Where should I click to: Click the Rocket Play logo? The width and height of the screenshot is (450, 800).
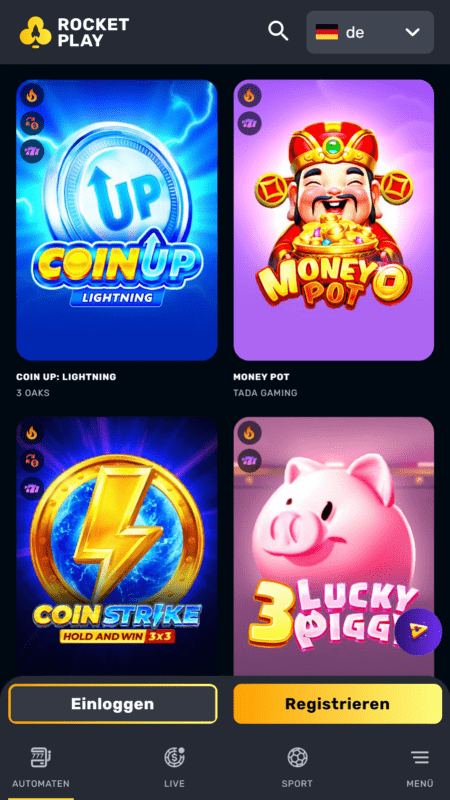pos(74,32)
